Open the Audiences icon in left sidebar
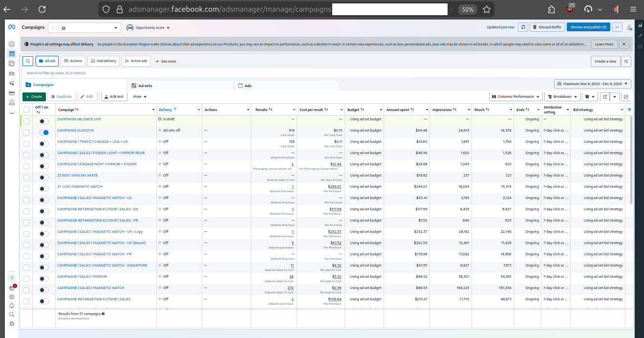The width and height of the screenshot is (644, 338). (12, 73)
